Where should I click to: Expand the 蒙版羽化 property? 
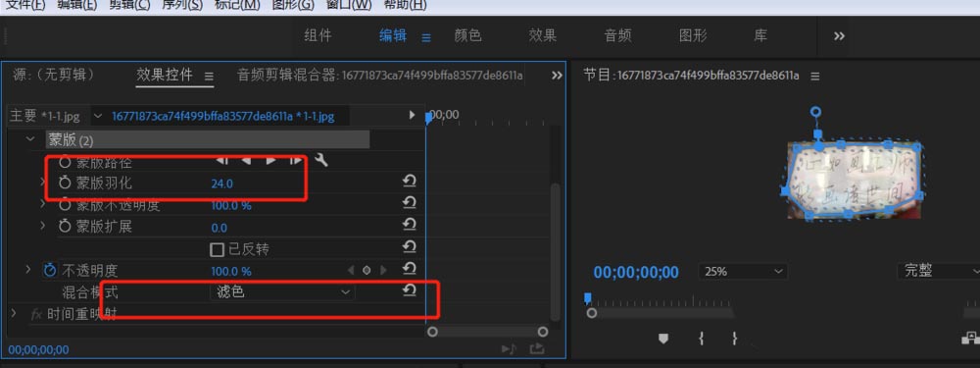coord(43,183)
